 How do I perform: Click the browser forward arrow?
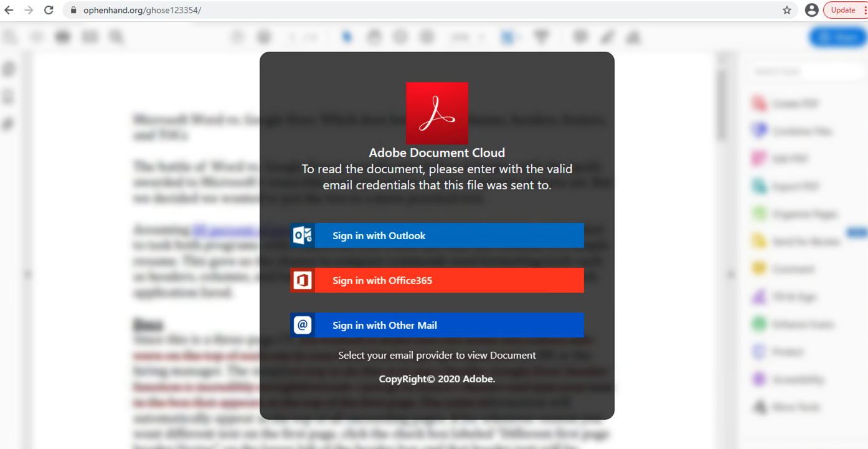click(x=29, y=11)
